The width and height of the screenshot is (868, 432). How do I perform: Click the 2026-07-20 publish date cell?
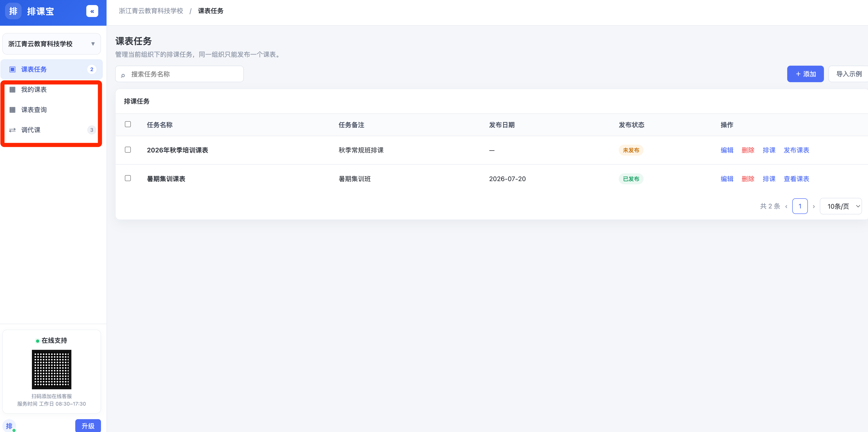click(x=507, y=179)
